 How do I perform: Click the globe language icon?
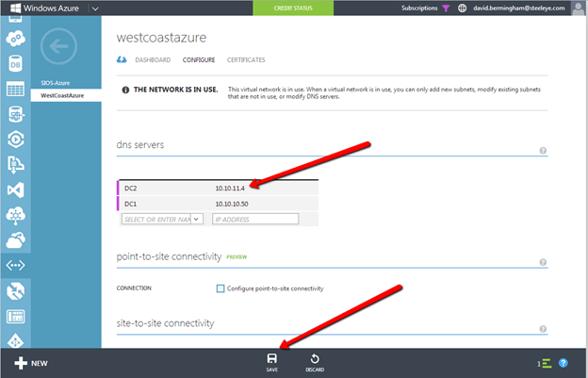click(x=463, y=8)
